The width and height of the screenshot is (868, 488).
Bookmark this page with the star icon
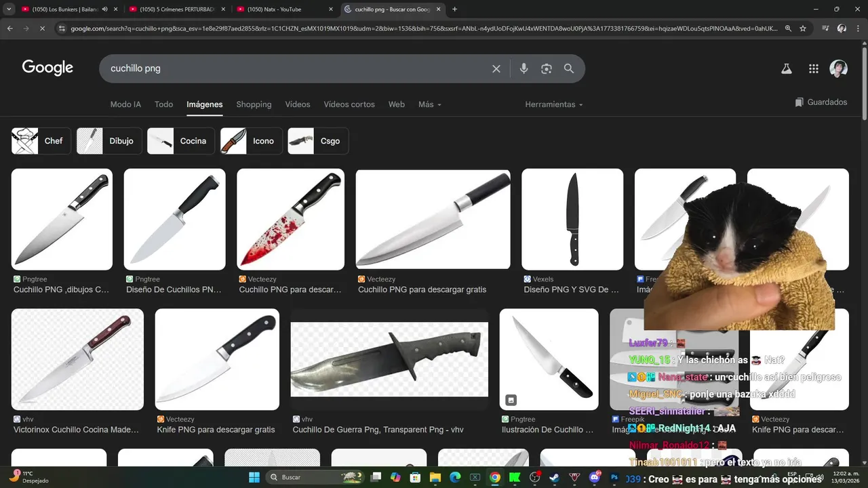point(803,28)
